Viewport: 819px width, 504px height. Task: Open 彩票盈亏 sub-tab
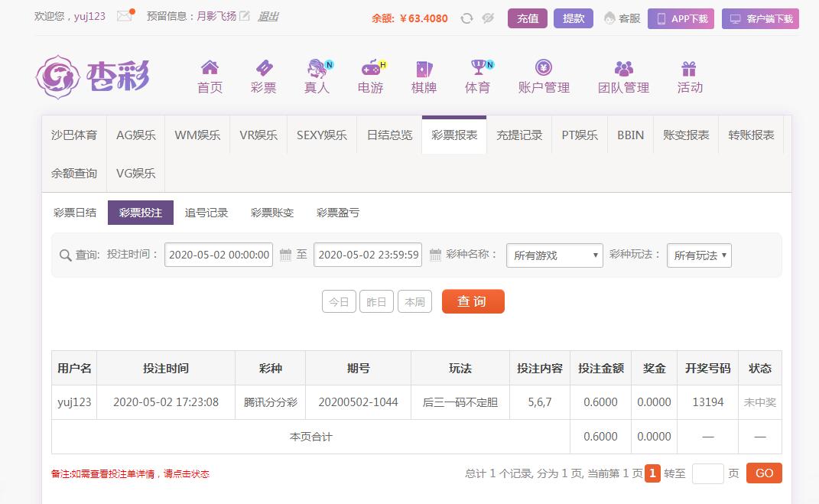coord(338,213)
